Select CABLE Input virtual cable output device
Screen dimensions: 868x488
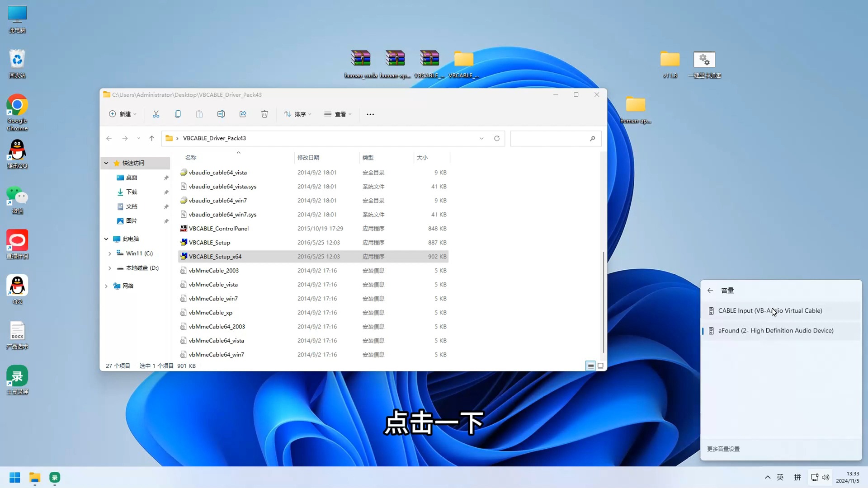coord(781,311)
